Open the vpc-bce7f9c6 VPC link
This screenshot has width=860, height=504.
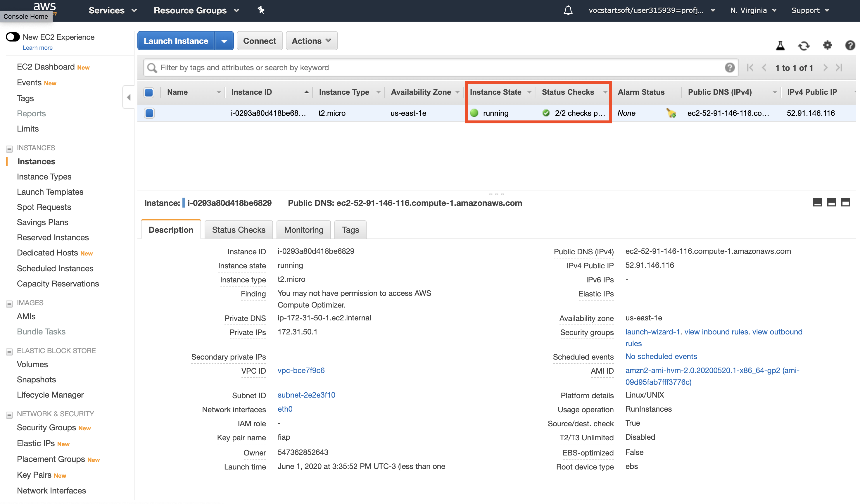coord(301,371)
